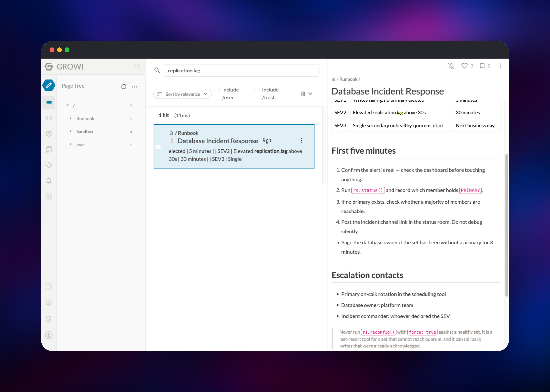Open Page Tree more options menu
The height and width of the screenshot is (392, 550).
pos(135,87)
